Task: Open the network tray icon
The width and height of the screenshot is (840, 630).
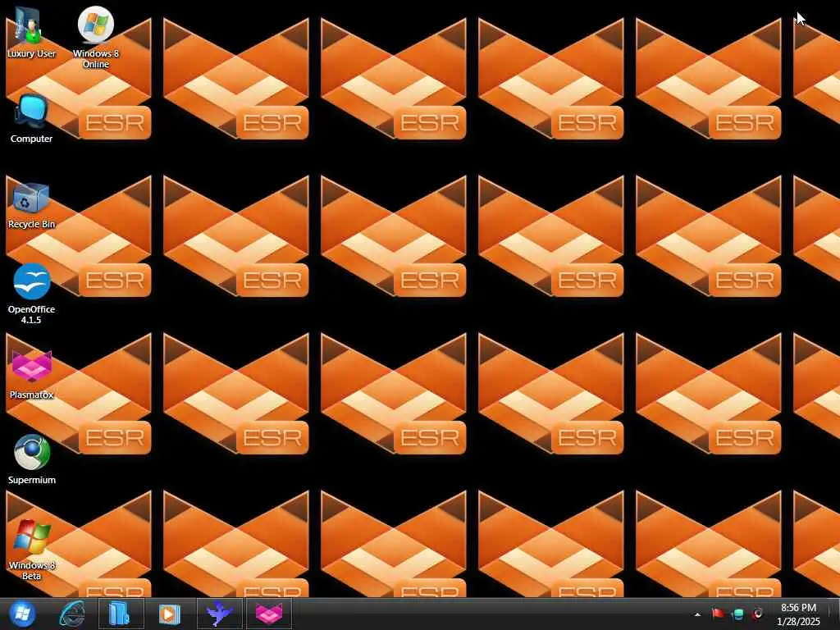Action: (x=737, y=614)
